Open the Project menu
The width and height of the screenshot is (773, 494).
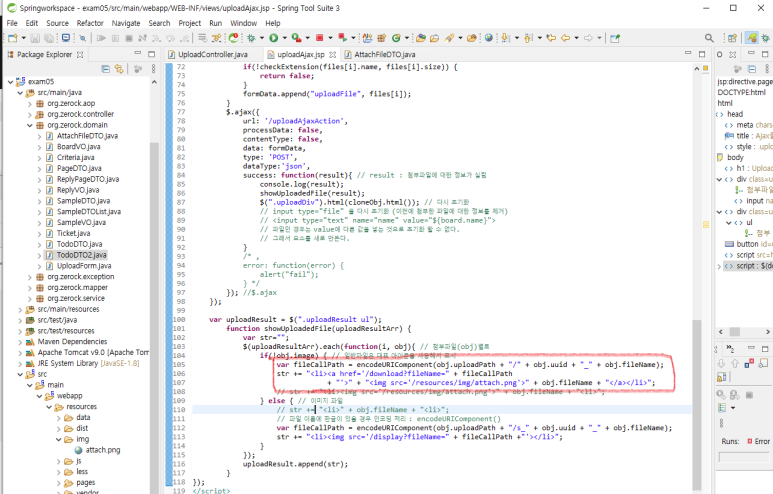[x=189, y=23]
